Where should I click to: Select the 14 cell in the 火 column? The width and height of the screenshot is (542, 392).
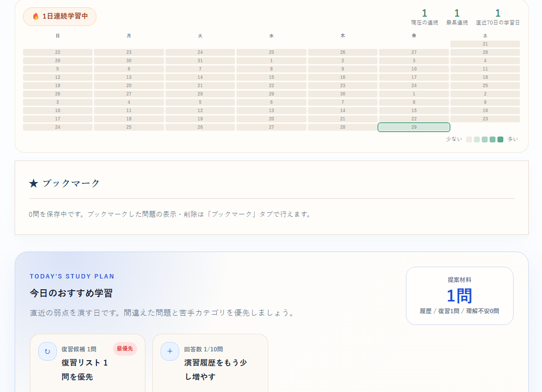(200, 77)
